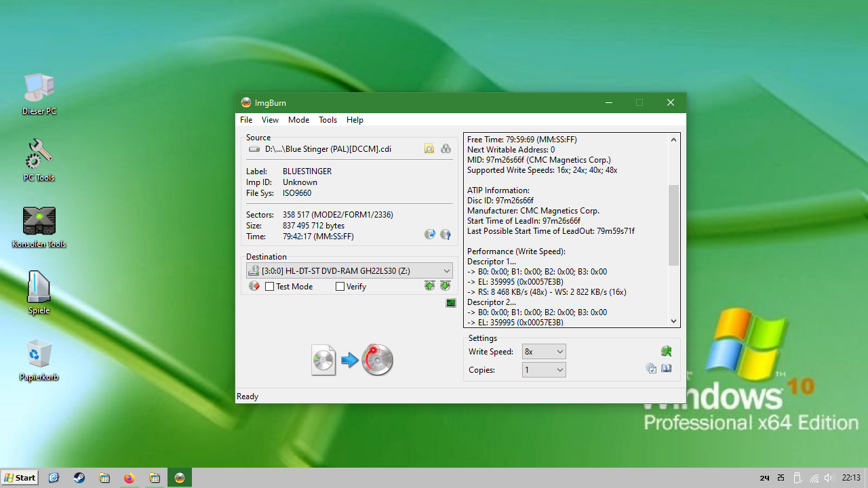Tick the Verify checkbox
This screenshot has height=488, width=868.
(x=340, y=287)
